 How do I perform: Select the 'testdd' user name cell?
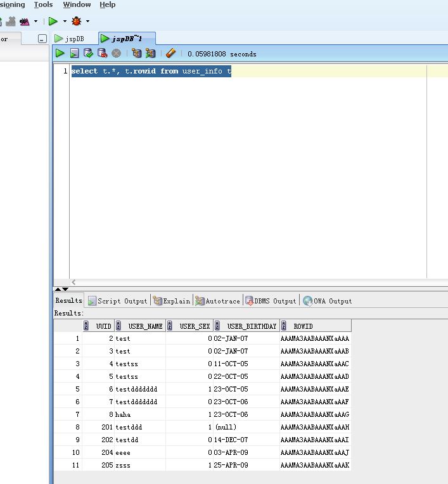[140, 440]
